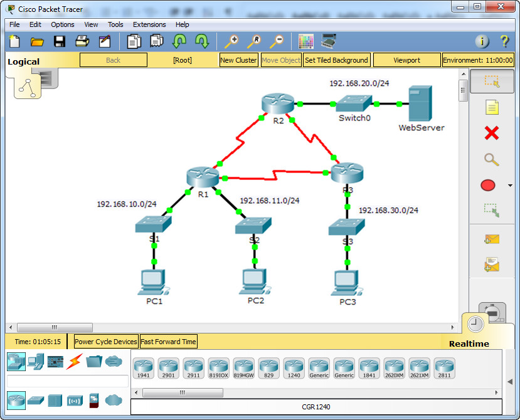Screen dimensions: 520x420
Task: Open the File menu
Action: coord(14,24)
